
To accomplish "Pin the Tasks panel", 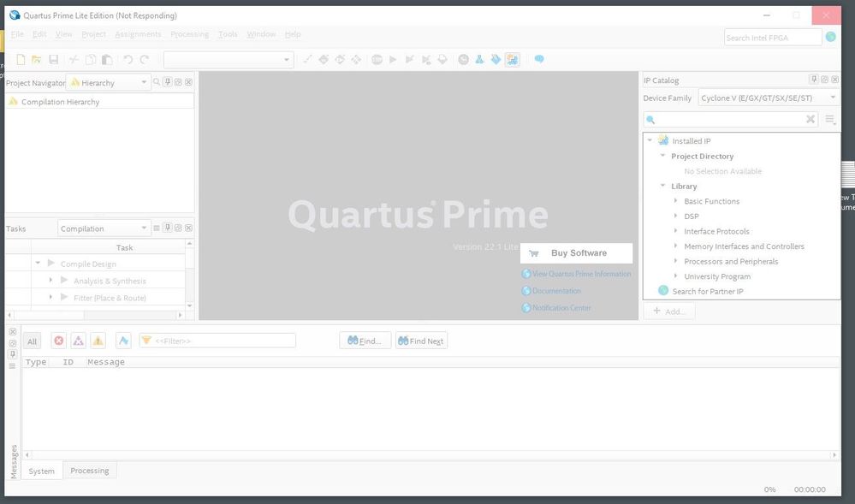I will pos(168,228).
